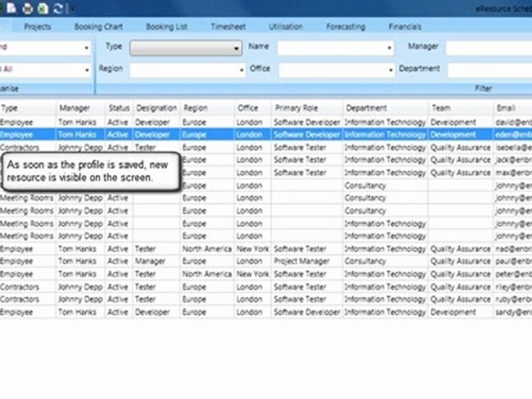Click the refresh arrows icon

pos(58,8)
